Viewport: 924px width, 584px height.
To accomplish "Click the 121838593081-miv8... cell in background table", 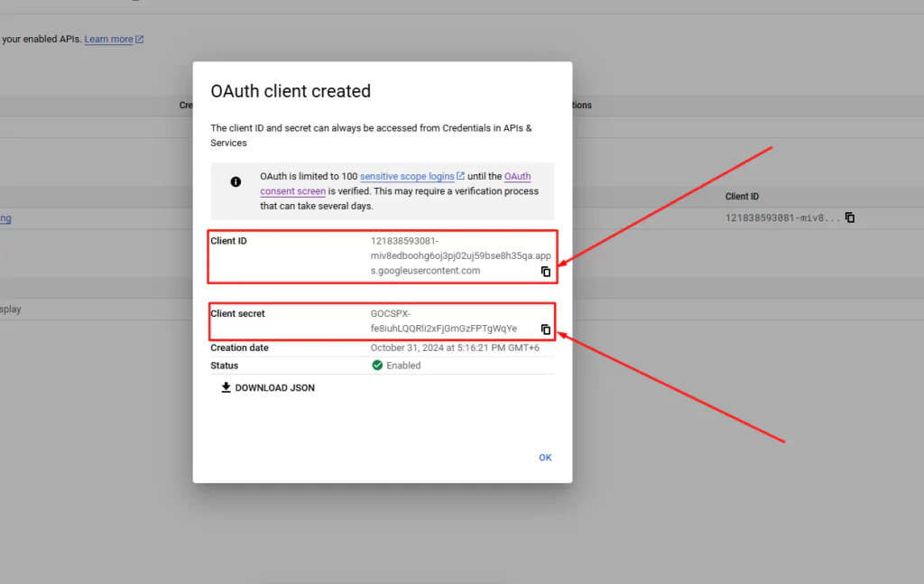I will click(x=782, y=218).
